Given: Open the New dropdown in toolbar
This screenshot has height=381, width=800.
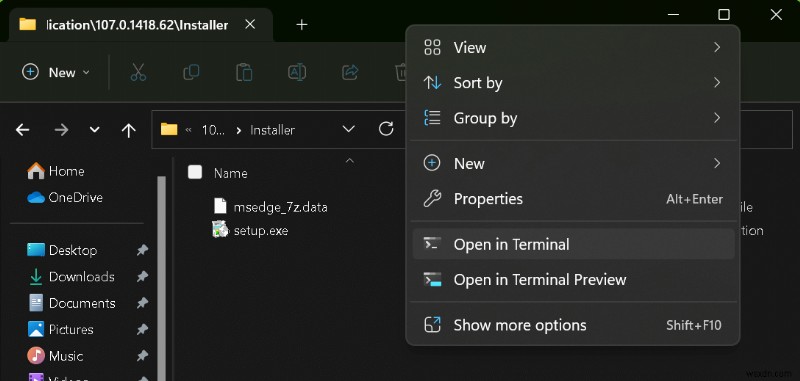Looking at the screenshot, I should pos(56,72).
